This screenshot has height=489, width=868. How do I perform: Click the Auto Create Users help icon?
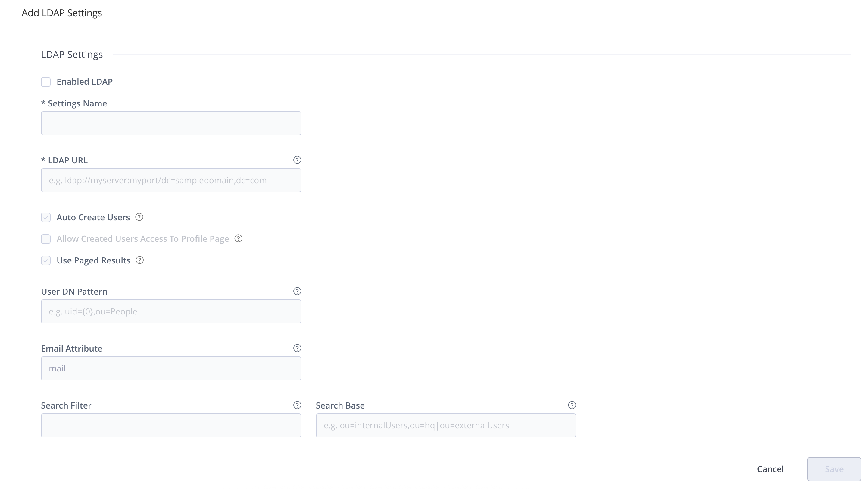139,218
